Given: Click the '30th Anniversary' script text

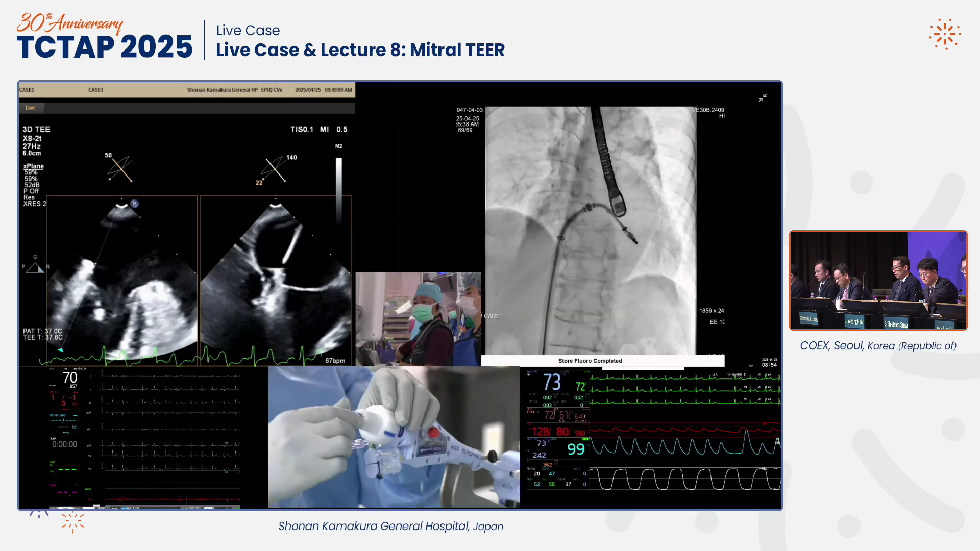Looking at the screenshot, I should 70,22.
